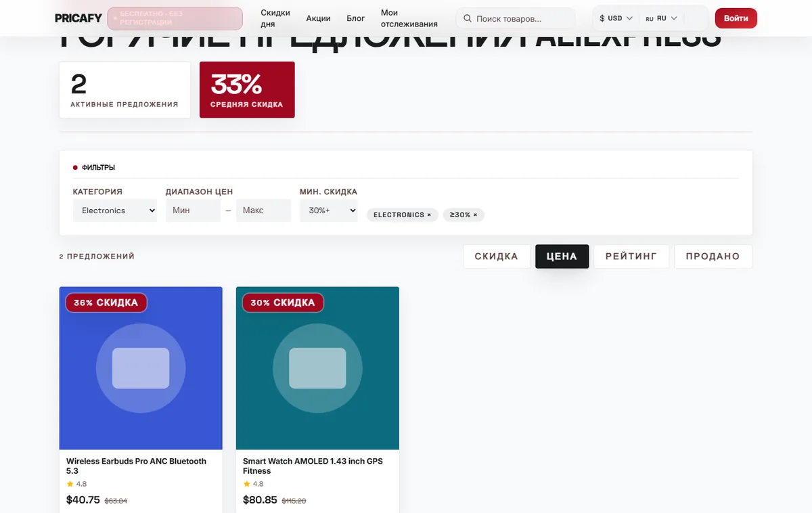Click the crossed-out $115.20 price

(294, 501)
